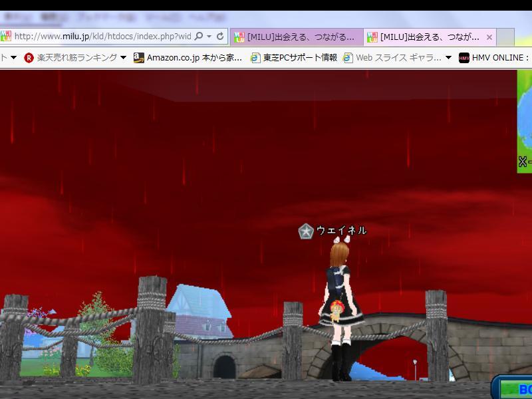Open the address bar history dropdown
Viewport: 532px width, 399px height.
click(x=209, y=37)
